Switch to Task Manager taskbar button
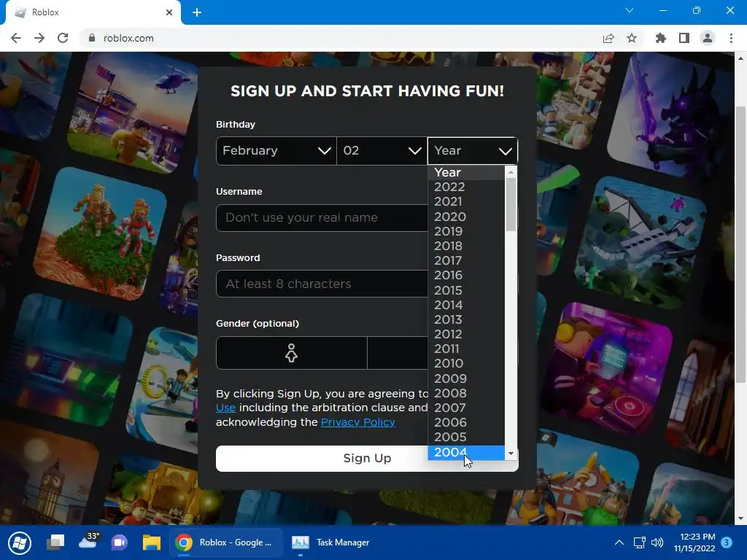This screenshot has width=747, height=560. (330, 542)
